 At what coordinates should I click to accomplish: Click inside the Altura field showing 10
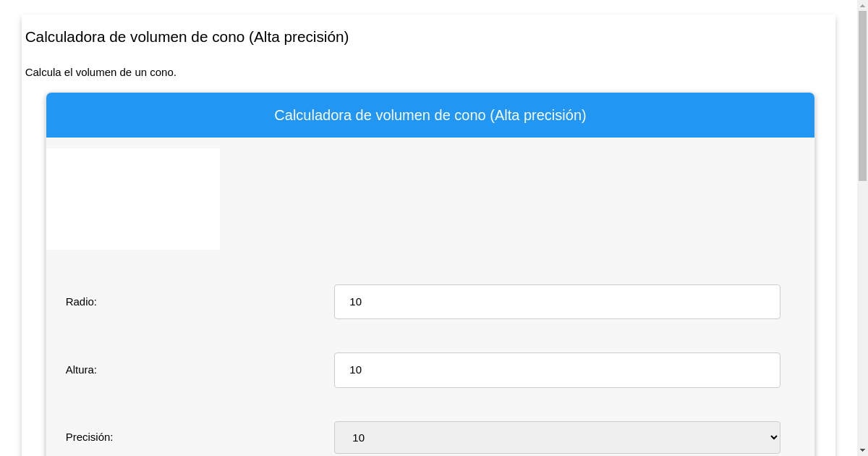click(557, 370)
